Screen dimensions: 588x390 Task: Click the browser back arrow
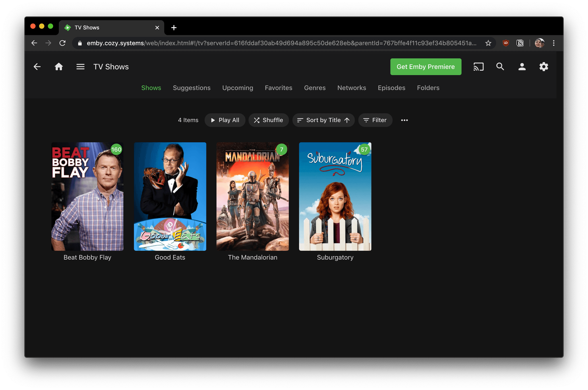34,43
